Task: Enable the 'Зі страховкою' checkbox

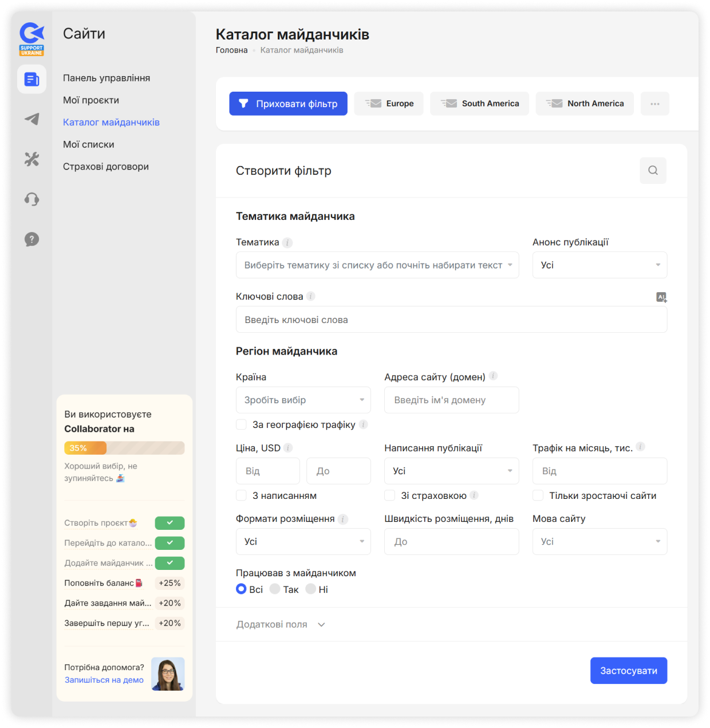Action: point(389,495)
